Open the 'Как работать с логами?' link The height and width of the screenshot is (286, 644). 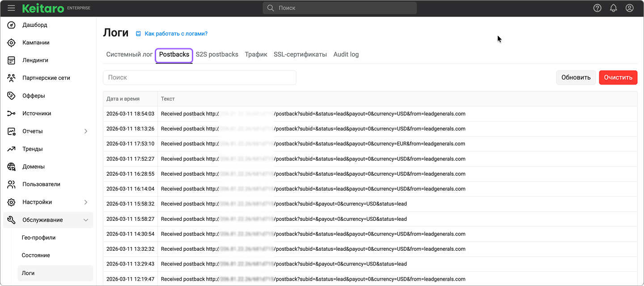176,34
